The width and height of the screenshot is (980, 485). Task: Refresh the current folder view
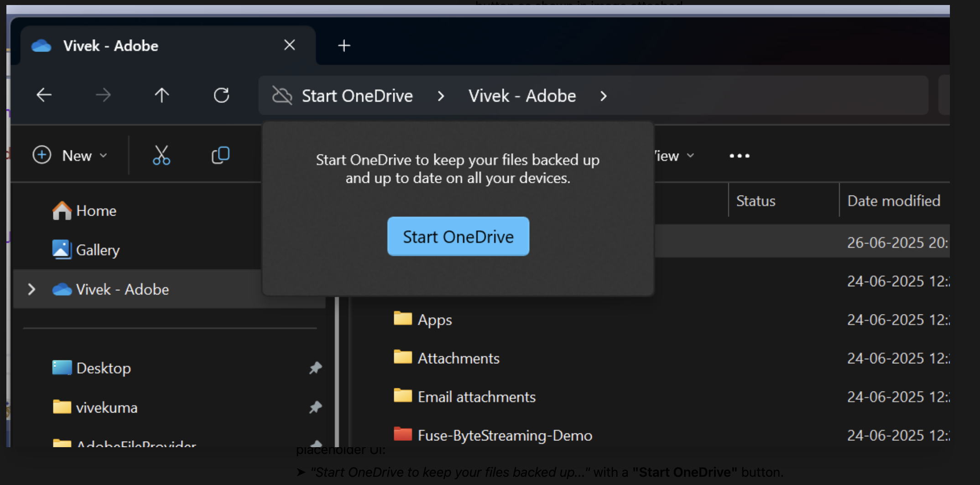(221, 95)
